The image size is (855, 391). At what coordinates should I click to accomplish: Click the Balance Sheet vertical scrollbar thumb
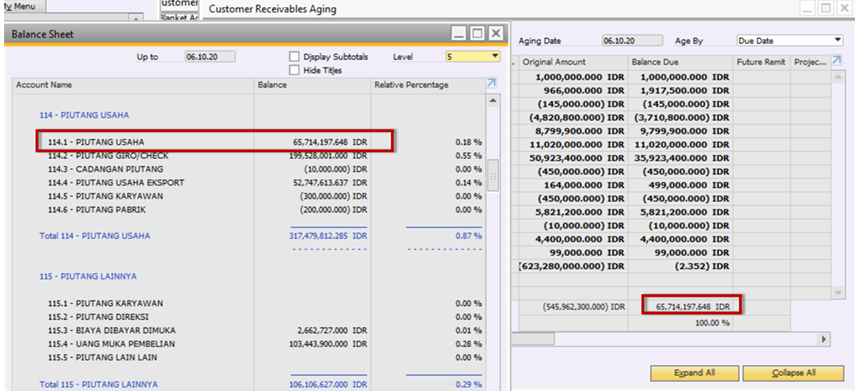[x=493, y=175]
